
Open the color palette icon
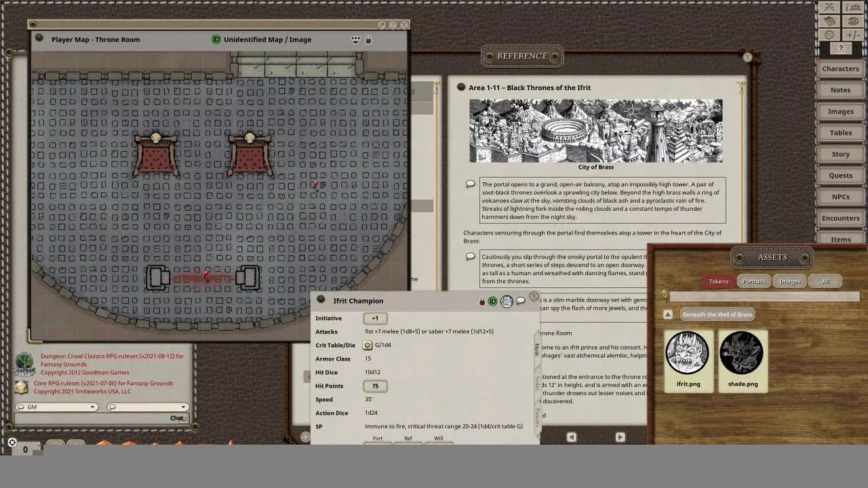pos(852,21)
